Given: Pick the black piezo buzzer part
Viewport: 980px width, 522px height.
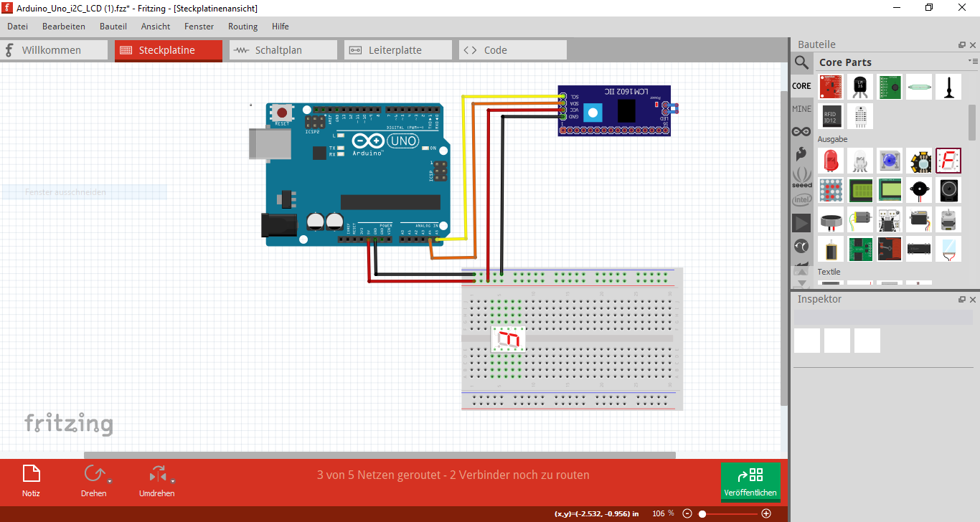Looking at the screenshot, I should [918, 191].
